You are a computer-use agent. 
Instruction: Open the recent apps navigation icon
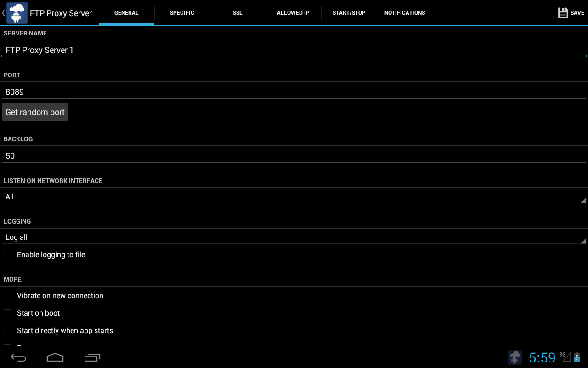point(92,357)
